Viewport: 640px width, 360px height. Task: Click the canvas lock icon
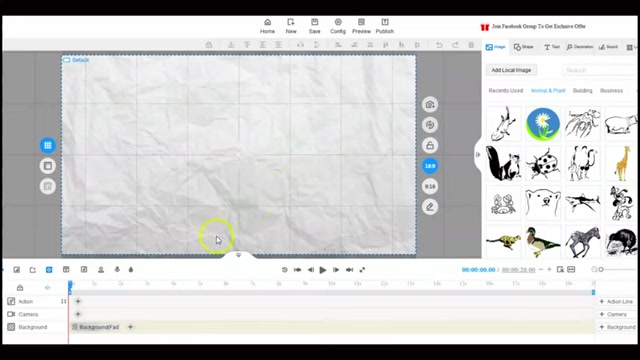click(430, 145)
